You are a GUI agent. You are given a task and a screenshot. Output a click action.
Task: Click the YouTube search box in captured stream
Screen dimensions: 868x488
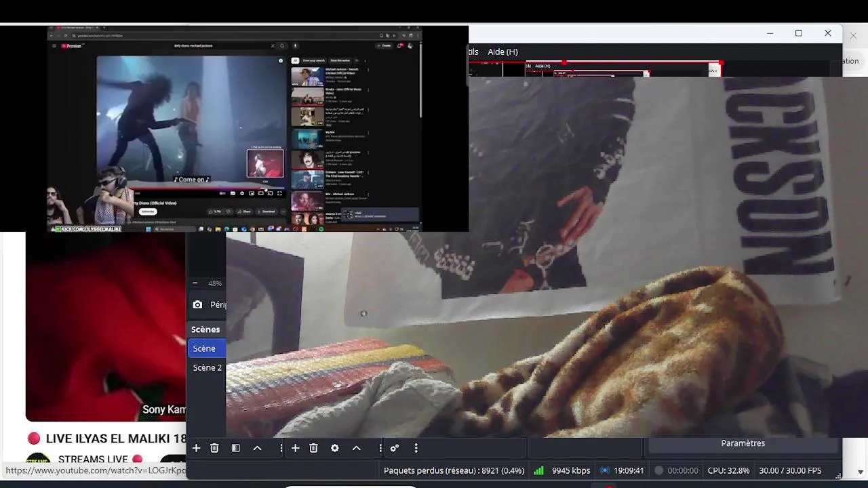point(222,46)
